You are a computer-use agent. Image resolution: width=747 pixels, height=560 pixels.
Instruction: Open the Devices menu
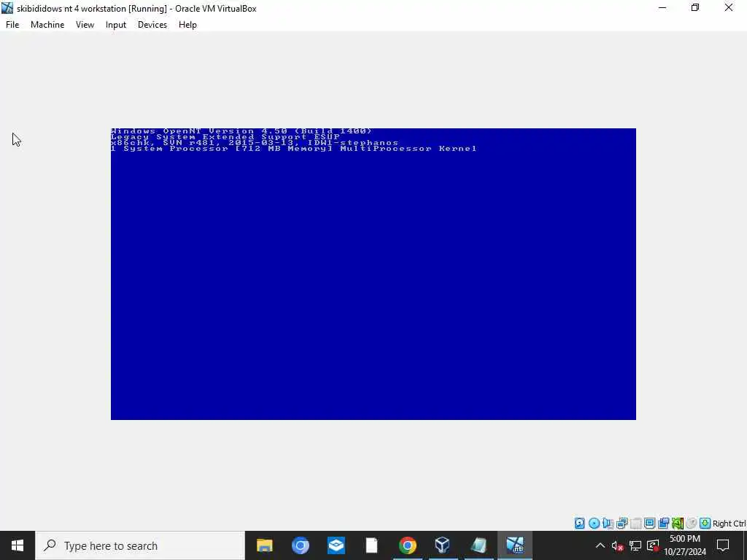tap(152, 25)
